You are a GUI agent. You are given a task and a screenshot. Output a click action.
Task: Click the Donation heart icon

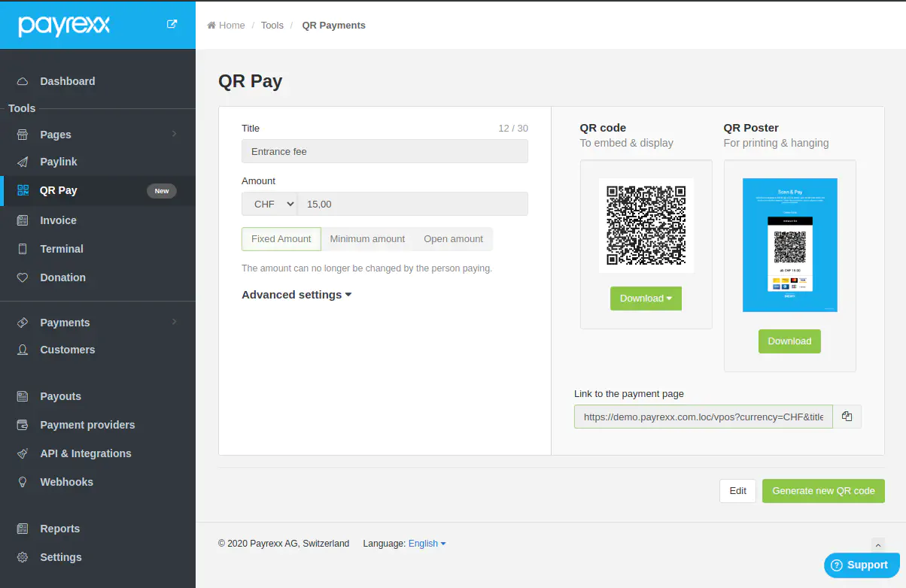pyautogui.click(x=23, y=277)
